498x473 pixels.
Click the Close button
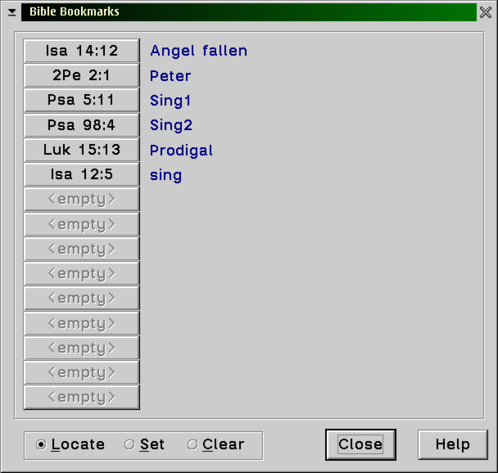coord(361,445)
